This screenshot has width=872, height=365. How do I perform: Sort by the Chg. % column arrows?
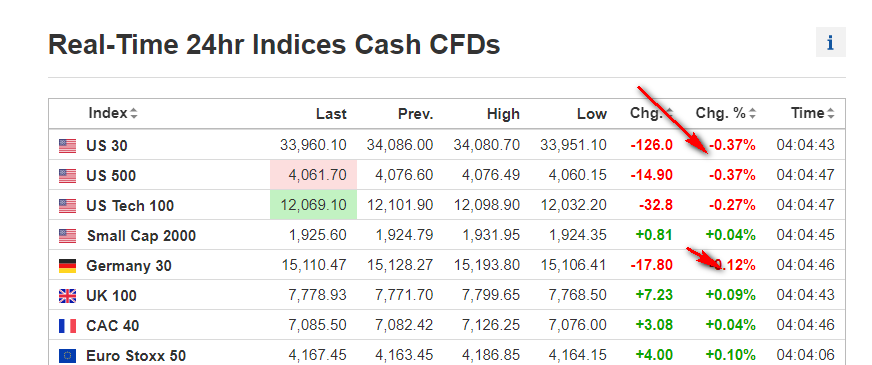tap(752, 114)
